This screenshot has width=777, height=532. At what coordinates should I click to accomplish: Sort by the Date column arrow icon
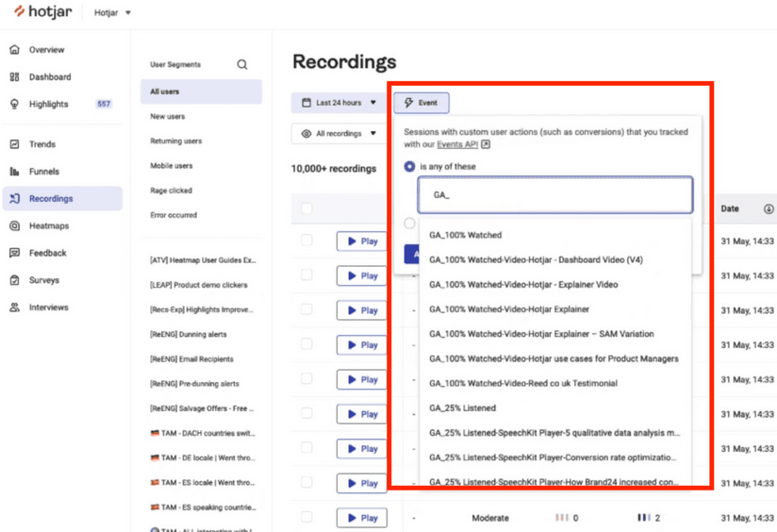pos(769,208)
